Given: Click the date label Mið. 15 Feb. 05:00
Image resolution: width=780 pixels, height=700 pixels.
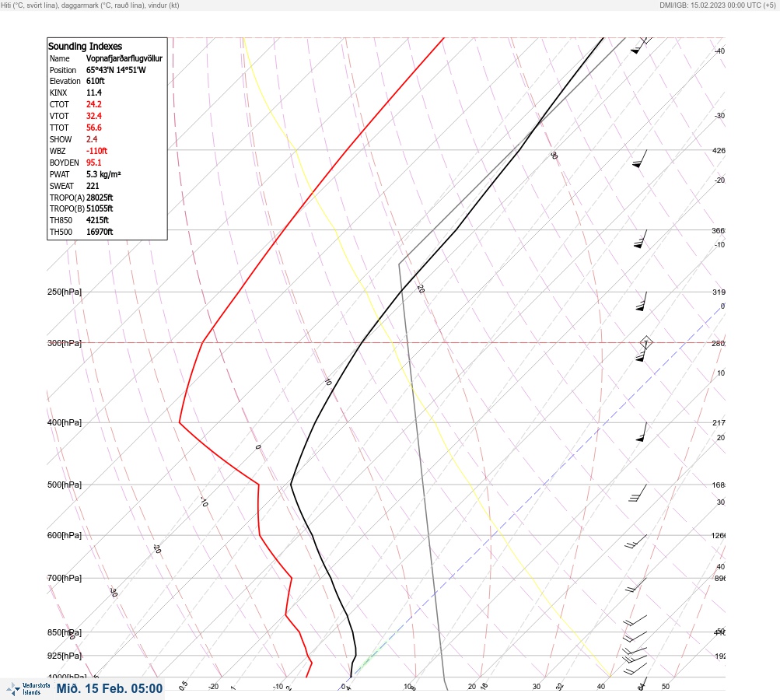Looking at the screenshot, I should tap(110, 688).
